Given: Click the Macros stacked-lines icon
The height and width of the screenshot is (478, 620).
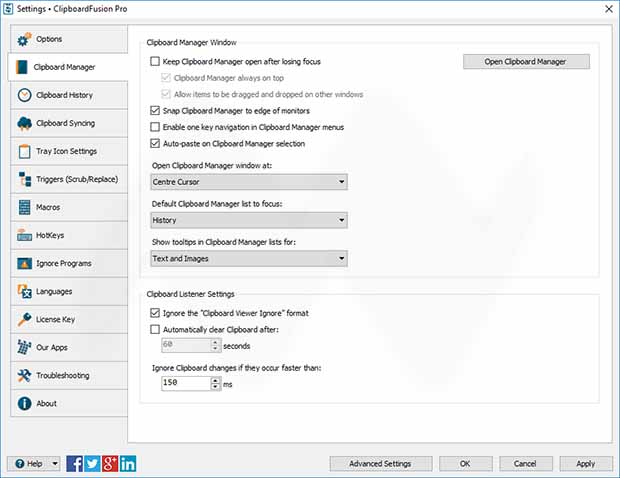Looking at the screenshot, I should (24, 207).
